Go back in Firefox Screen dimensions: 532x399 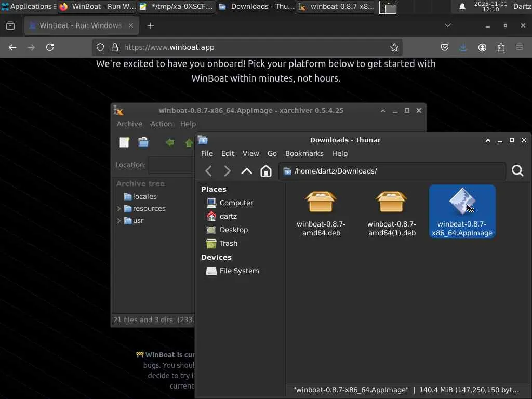click(12, 47)
